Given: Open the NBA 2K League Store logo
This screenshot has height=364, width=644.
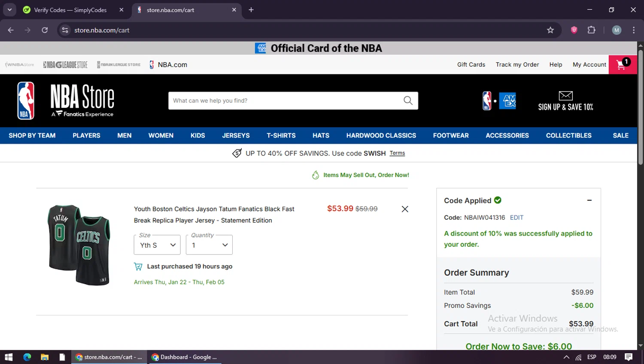Looking at the screenshot, I should point(118,64).
